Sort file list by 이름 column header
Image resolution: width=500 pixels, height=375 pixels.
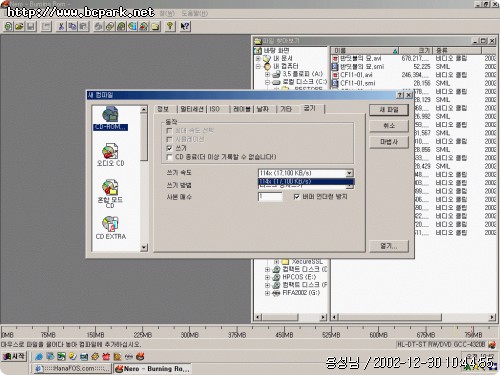(x=365, y=50)
